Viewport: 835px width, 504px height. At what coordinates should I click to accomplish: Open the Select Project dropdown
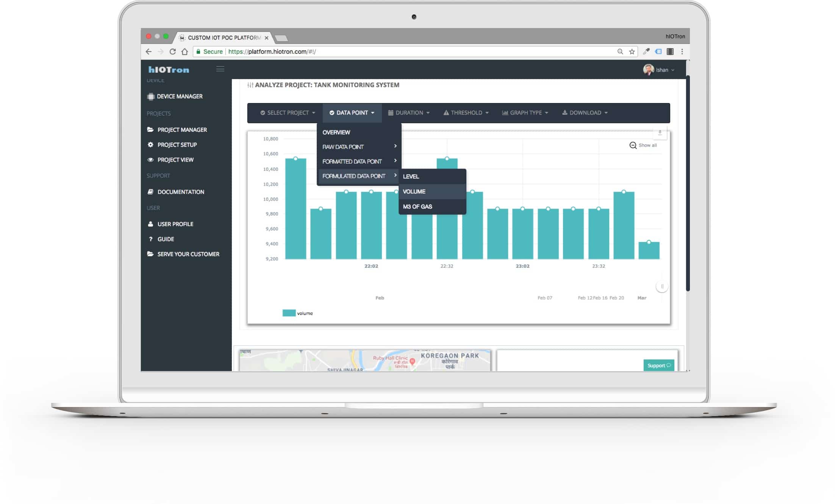288,113
